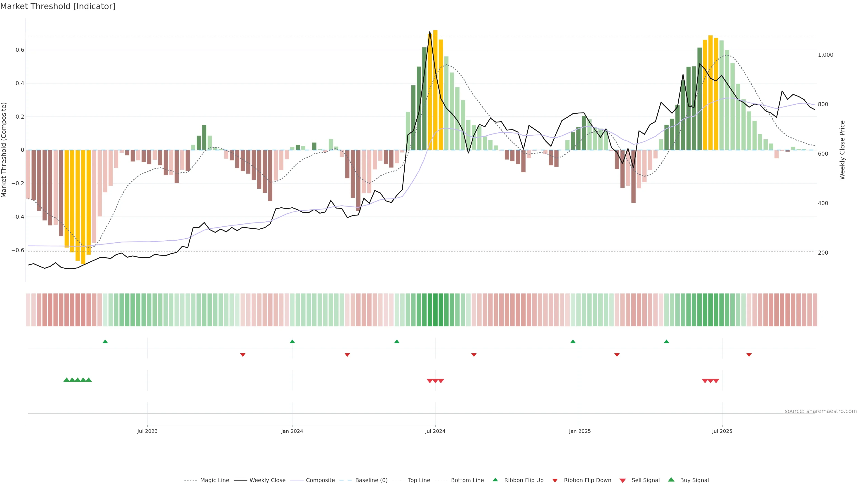
Task: Click the rightmost red Ribbon Flip Down marker
Action: click(x=749, y=355)
